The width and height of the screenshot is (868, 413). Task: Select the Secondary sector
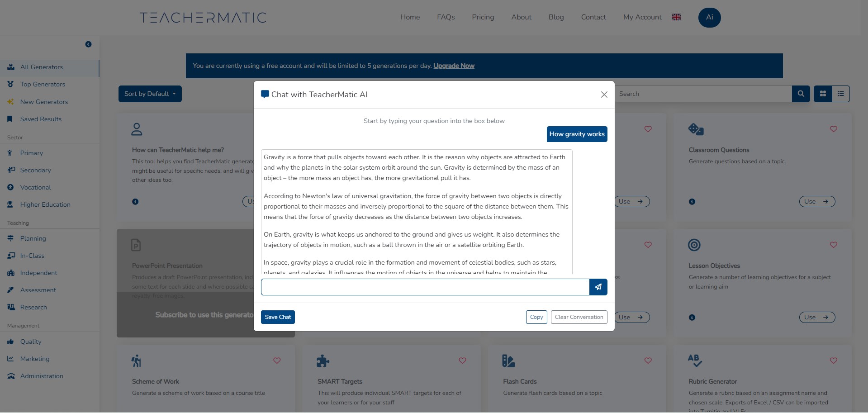(49, 170)
